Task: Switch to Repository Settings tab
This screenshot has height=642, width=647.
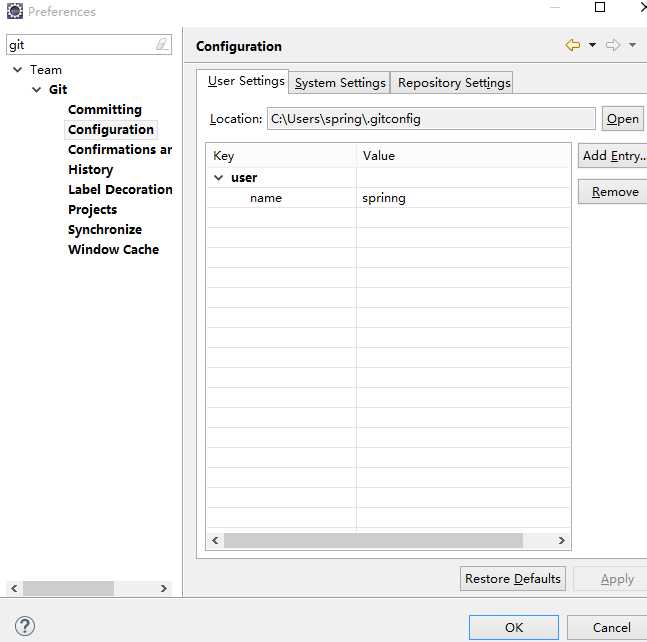Action: click(x=453, y=83)
